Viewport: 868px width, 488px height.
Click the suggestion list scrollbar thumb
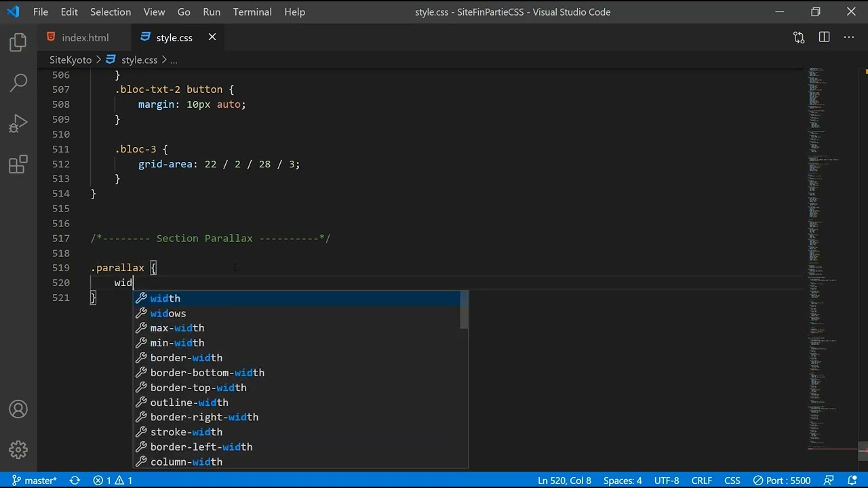pyautogui.click(x=465, y=310)
